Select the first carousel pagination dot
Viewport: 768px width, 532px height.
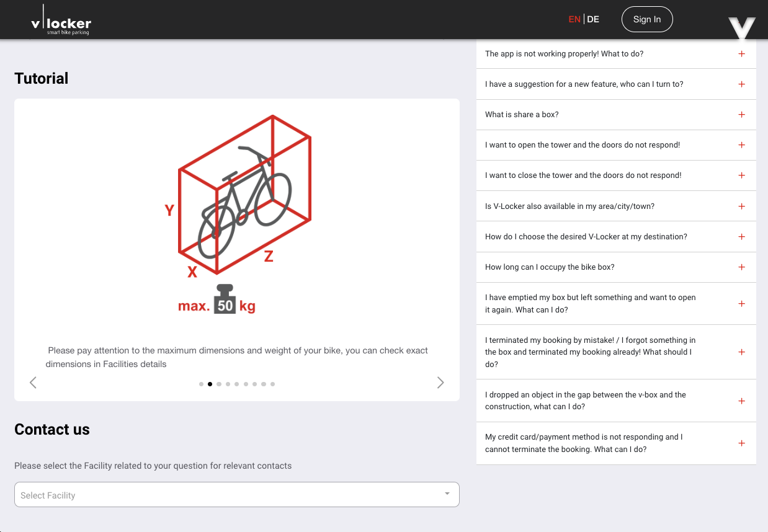tap(201, 384)
